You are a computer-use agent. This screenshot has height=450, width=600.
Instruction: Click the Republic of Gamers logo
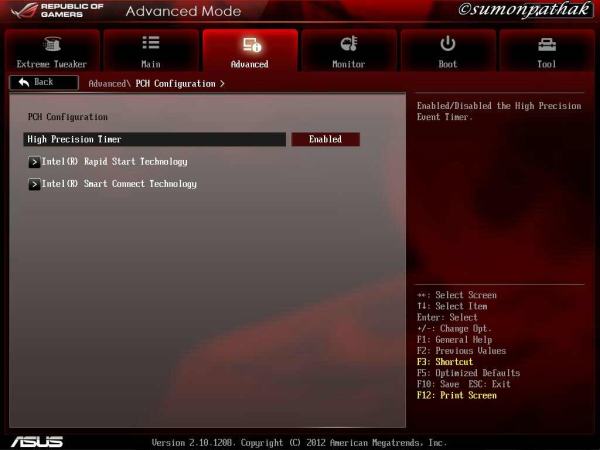(x=57, y=10)
